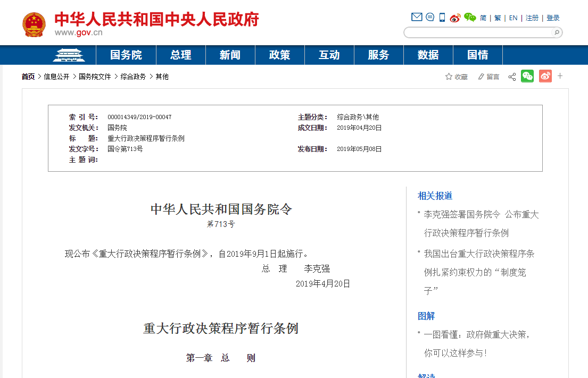The width and height of the screenshot is (588, 378).
Task: Click the Weibo icon in top header
Action: pyautogui.click(x=455, y=18)
